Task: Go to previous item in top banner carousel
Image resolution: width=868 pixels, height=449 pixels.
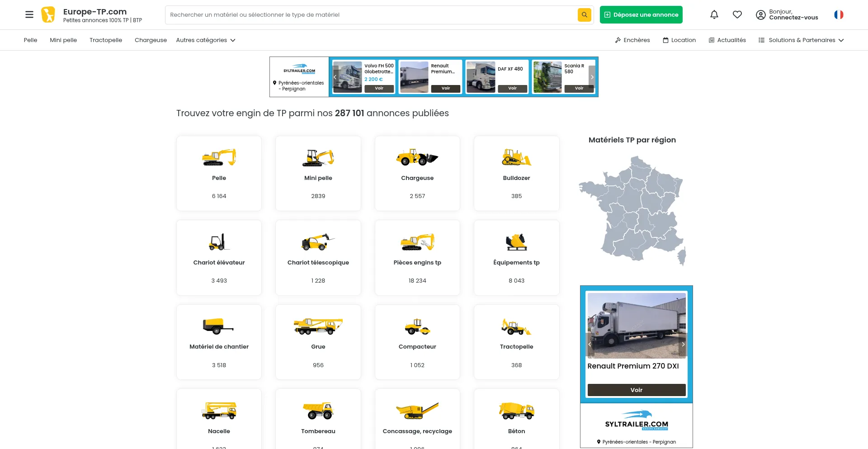Action: pyautogui.click(x=335, y=77)
